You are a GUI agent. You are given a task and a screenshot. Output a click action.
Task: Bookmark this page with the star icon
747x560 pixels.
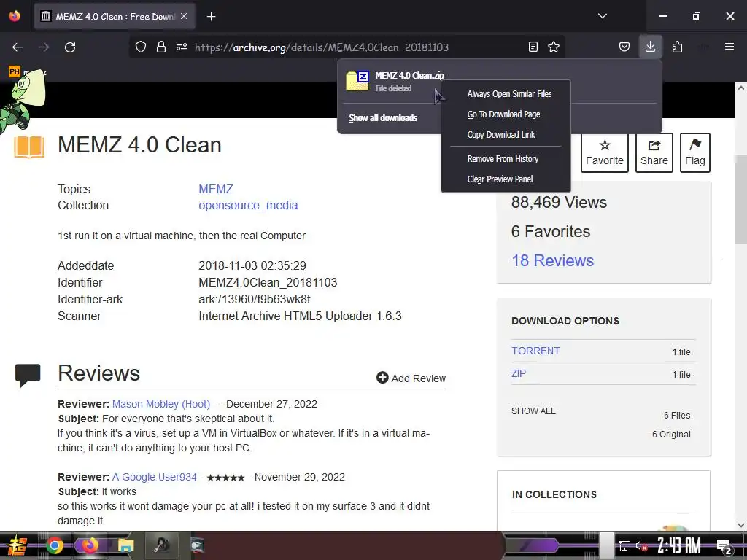coord(554,47)
